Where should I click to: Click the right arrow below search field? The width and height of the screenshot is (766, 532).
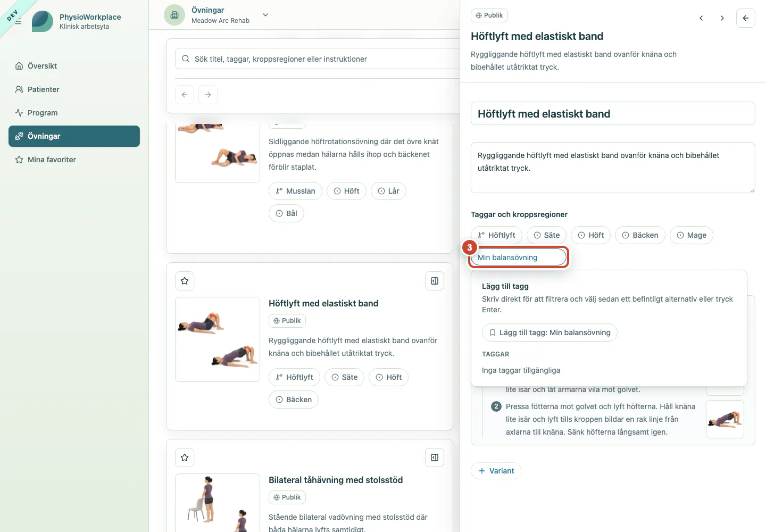(208, 95)
